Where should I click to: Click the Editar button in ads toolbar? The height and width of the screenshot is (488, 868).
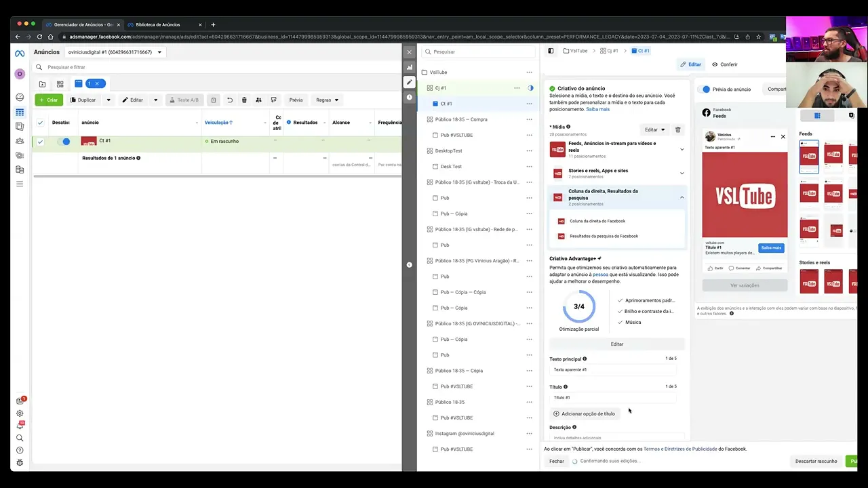133,100
